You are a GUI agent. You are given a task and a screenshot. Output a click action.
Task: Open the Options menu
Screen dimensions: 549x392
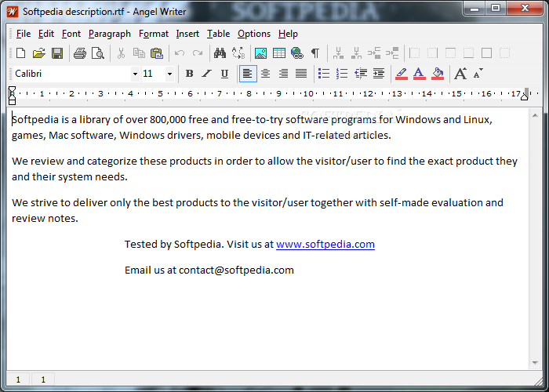point(254,34)
